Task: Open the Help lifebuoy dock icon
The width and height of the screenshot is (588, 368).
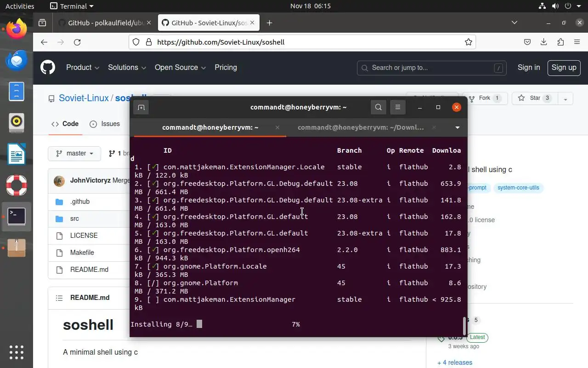Action: coord(17,185)
